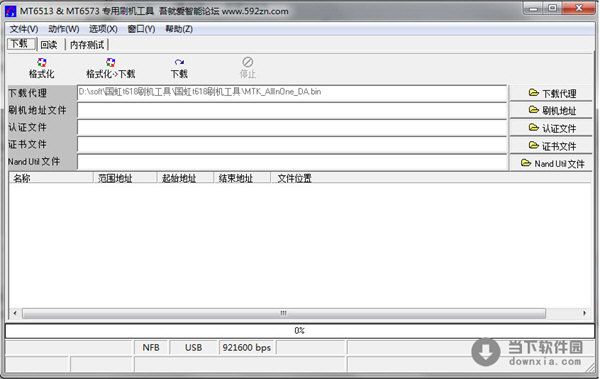This screenshot has width=600, height=379.
Task: Click the 认证文件 input field
Action: coord(292,127)
